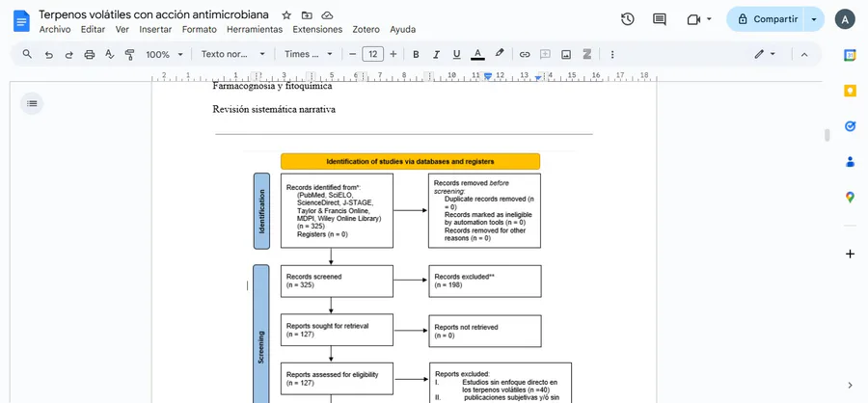Open the Google Docs home icon
This screenshot has width=868, height=403.
pyautogui.click(x=21, y=22)
